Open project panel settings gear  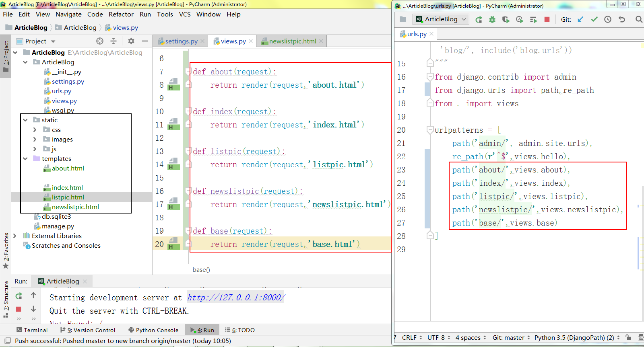131,41
